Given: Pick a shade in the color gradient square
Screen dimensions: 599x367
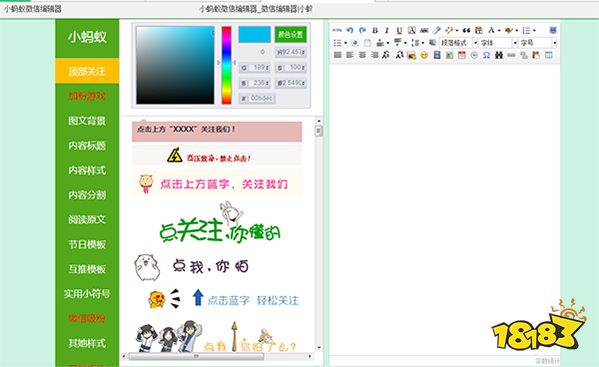Looking at the screenshot, I should pos(175,65).
